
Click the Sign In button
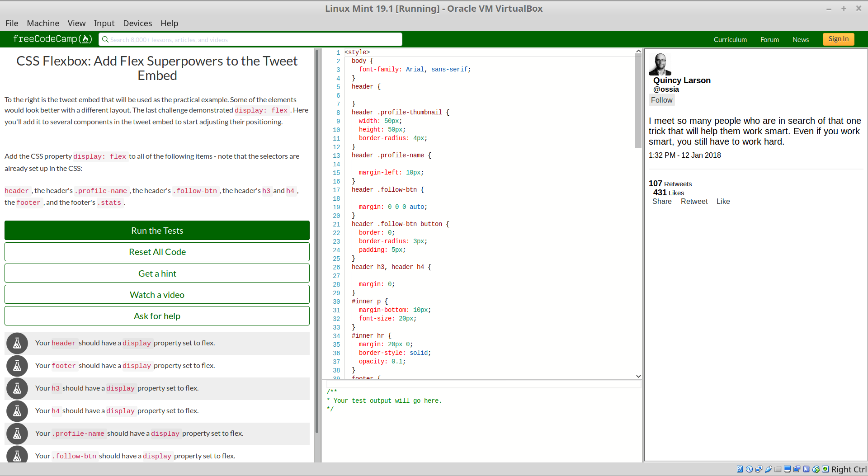839,39
